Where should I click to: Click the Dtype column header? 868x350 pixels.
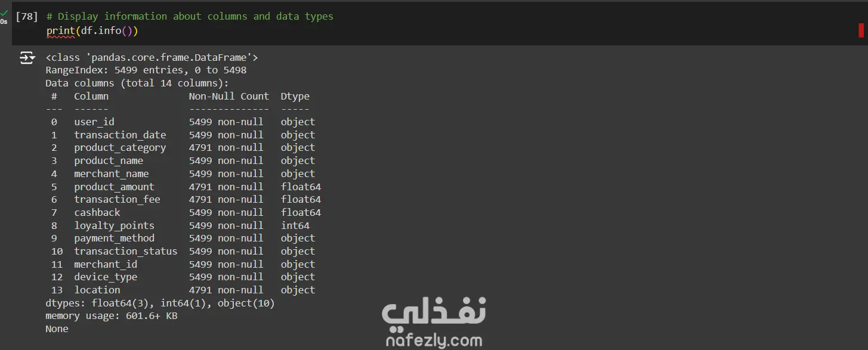click(x=295, y=96)
